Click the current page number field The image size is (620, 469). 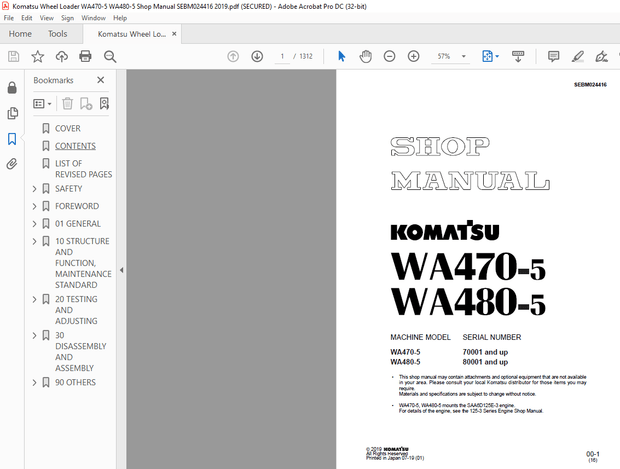tap(282, 57)
